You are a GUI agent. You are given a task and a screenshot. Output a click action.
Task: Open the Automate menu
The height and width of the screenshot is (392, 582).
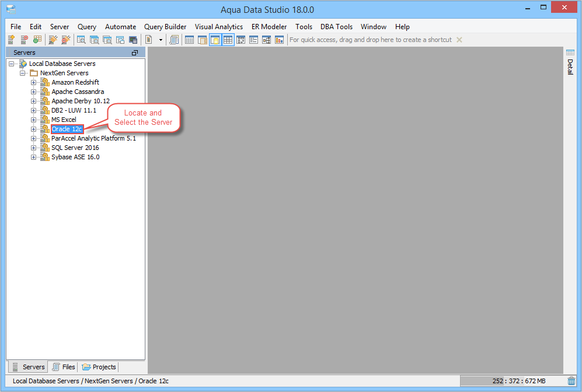(120, 27)
